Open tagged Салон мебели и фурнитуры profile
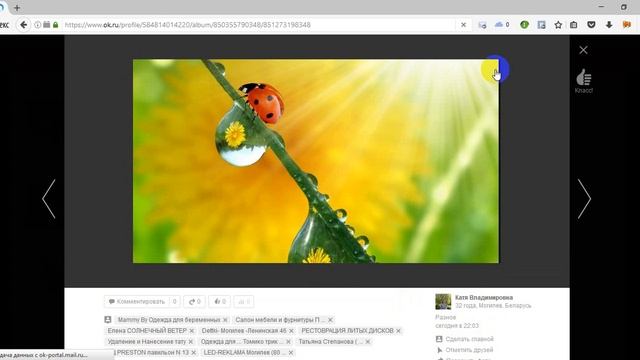This screenshot has width=640, height=360. click(x=280, y=320)
